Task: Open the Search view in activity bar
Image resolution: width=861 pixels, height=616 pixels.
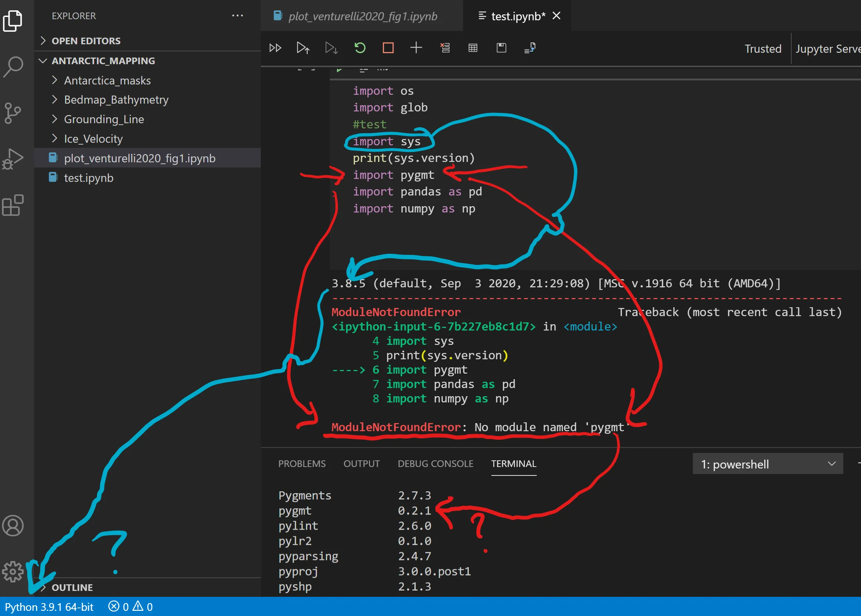Action: pos(13,67)
